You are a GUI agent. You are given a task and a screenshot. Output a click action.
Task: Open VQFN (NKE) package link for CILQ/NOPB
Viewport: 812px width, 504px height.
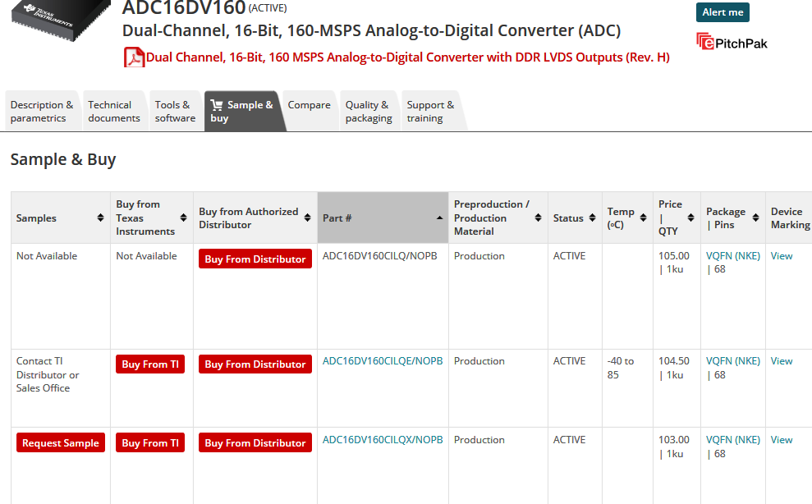(x=732, y=256)
